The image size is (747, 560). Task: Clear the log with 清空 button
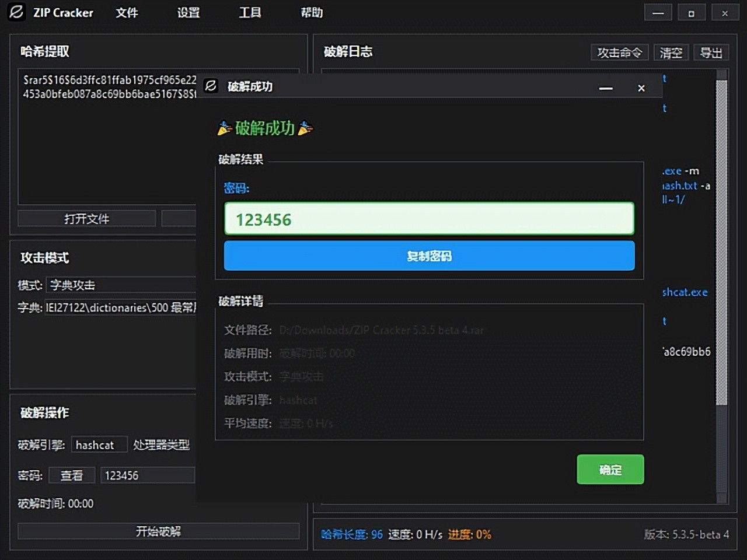(671, 52)
